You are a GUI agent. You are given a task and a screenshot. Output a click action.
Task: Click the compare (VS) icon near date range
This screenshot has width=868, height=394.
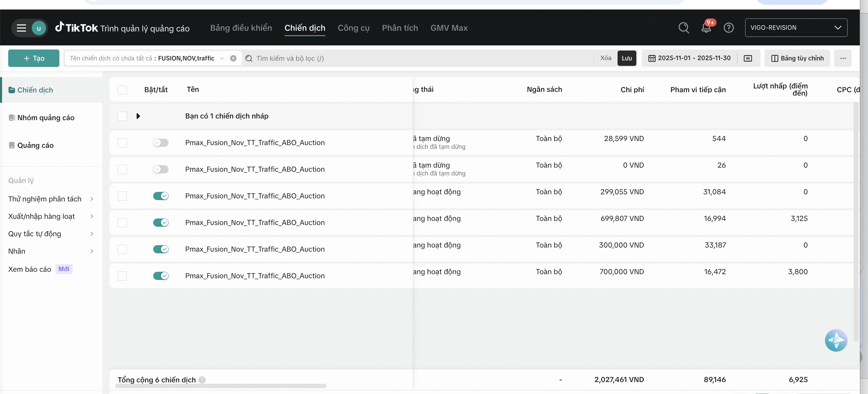pos(748,58)
